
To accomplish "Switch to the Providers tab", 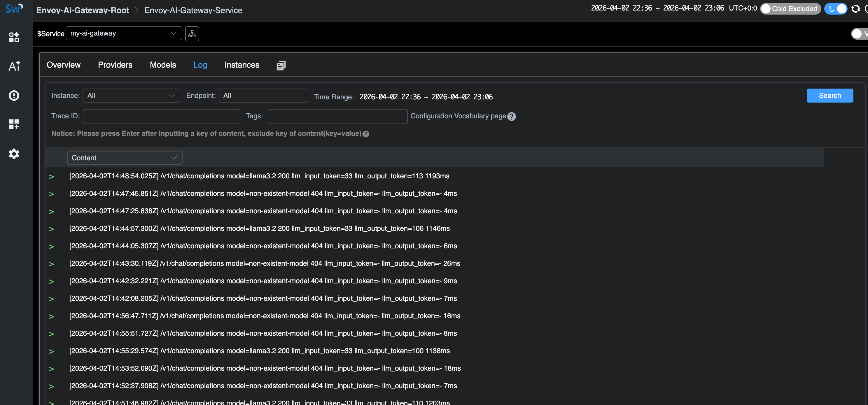I will pos(115,65).
